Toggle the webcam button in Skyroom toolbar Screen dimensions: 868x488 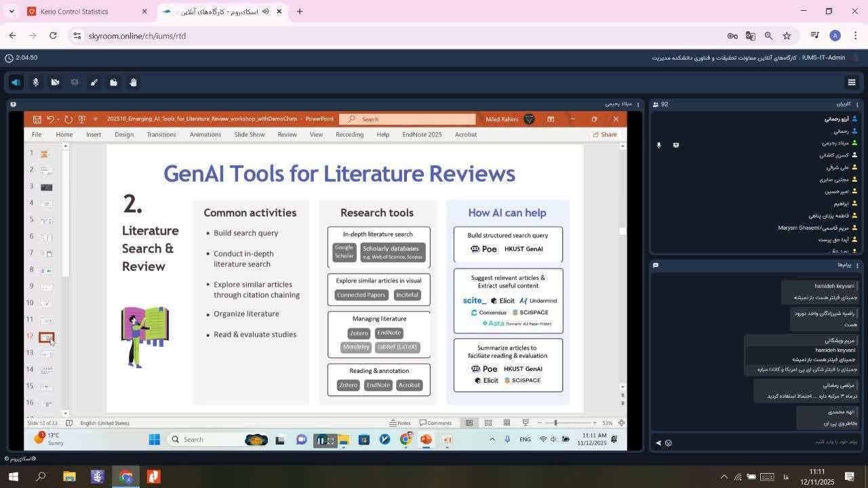55,82
